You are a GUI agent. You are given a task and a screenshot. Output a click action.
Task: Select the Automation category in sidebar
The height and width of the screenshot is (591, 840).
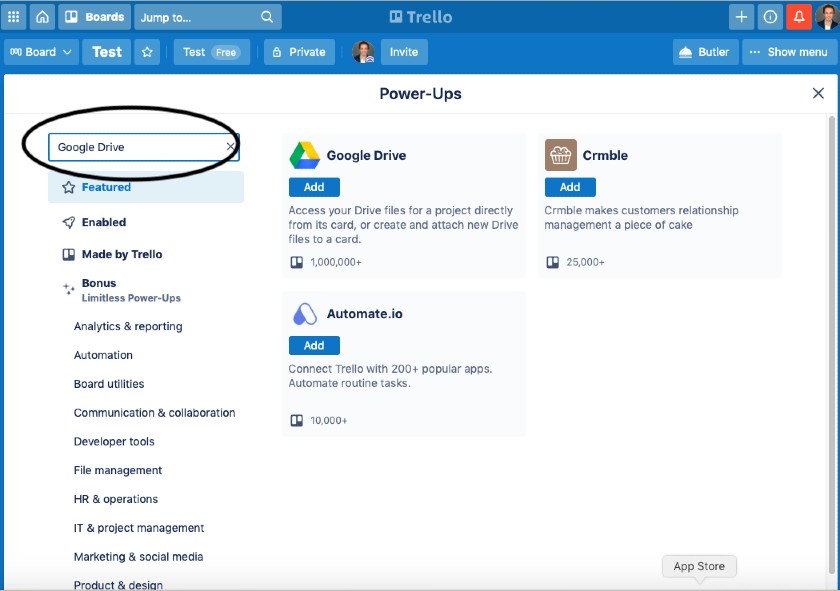coord(103,355)
